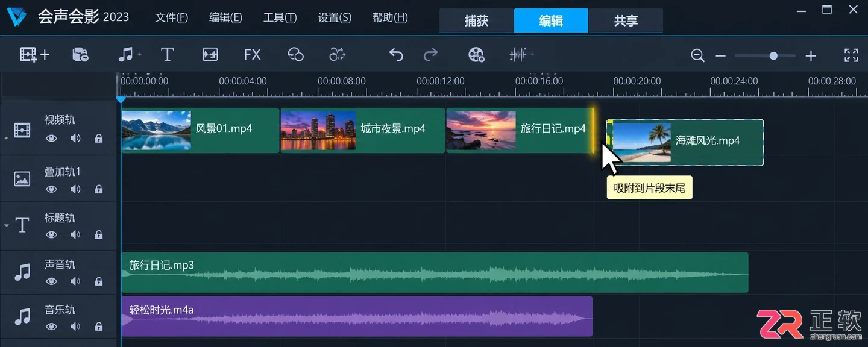Image resolution: width=868 pixels, height=347 pixels.
Task: Lock the 标题轨 track
Action: coord(98,236)
